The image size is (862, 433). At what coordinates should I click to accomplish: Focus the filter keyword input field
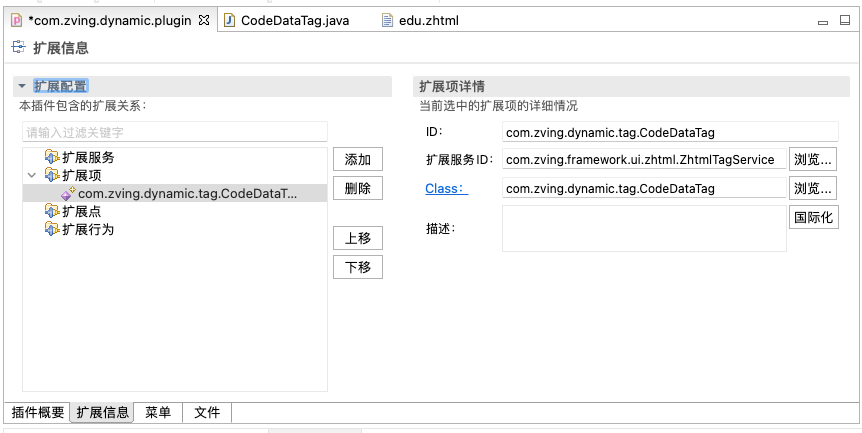pyautogui.click(x=175, y=132)
